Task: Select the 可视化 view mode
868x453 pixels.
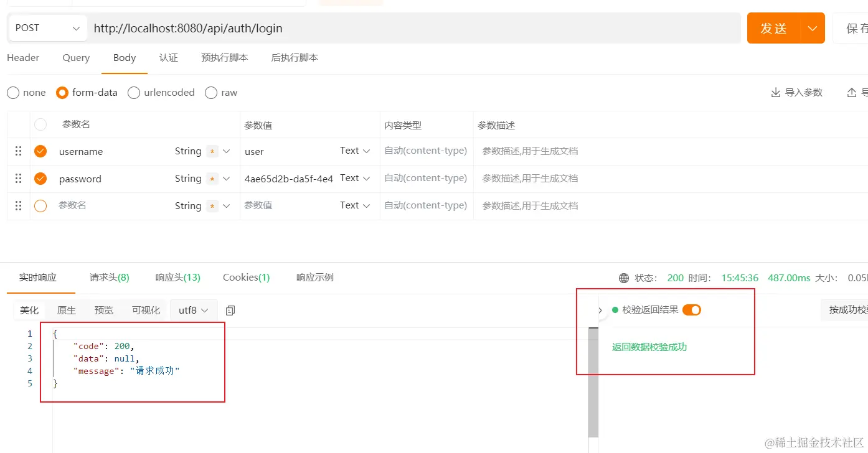Action: 146,310
